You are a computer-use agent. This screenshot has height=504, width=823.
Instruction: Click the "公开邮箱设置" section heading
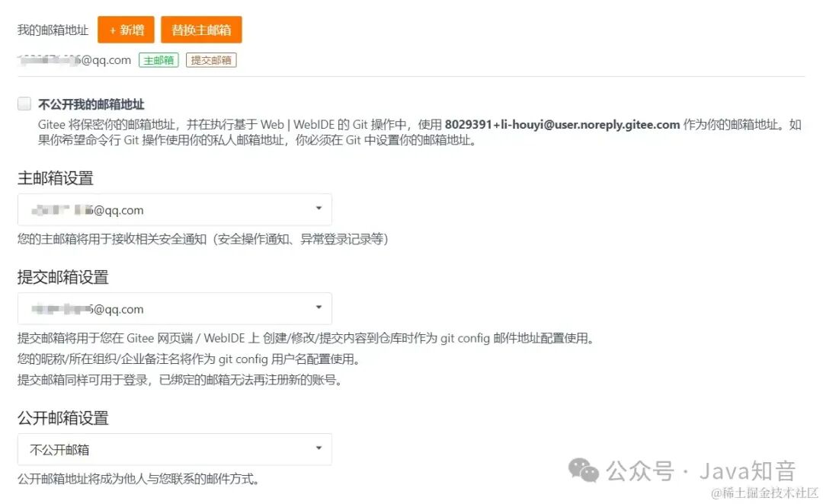click(x=63, y=418)
